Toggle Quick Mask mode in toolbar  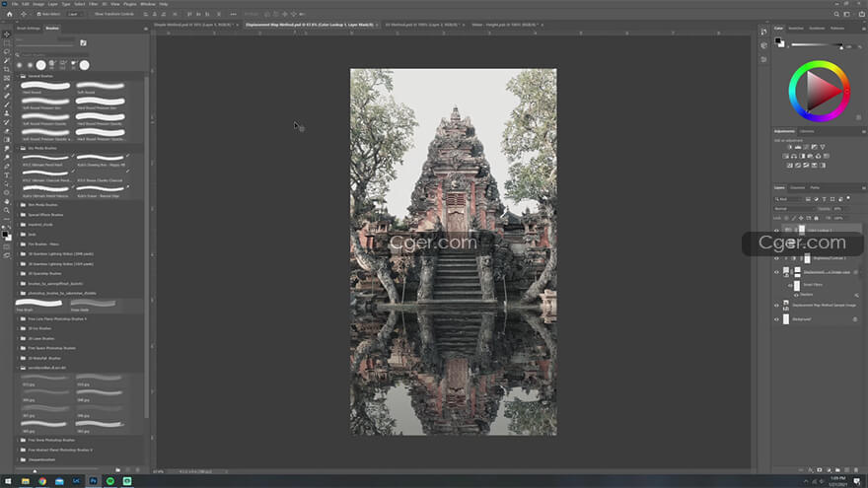pos(7,246)
